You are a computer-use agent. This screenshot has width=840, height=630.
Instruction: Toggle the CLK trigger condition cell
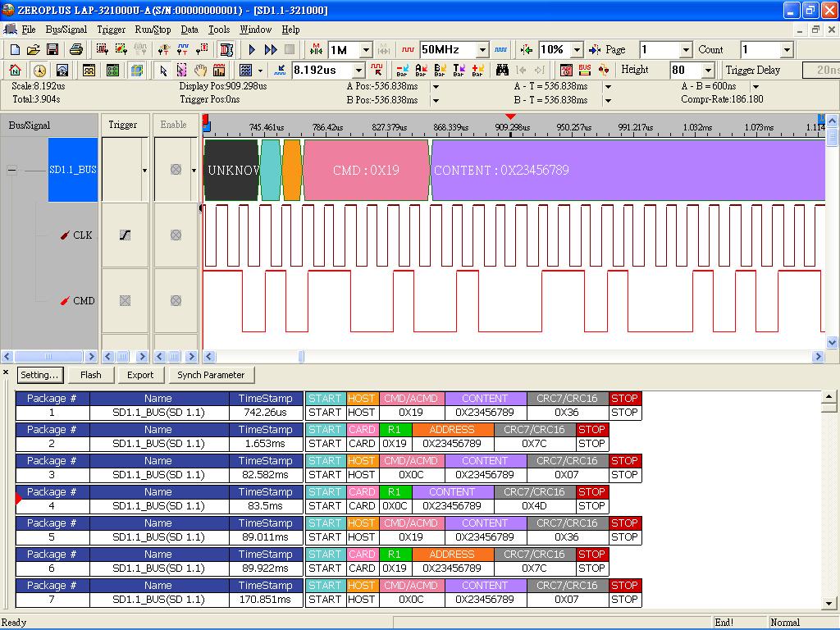(x=125, y=235)
